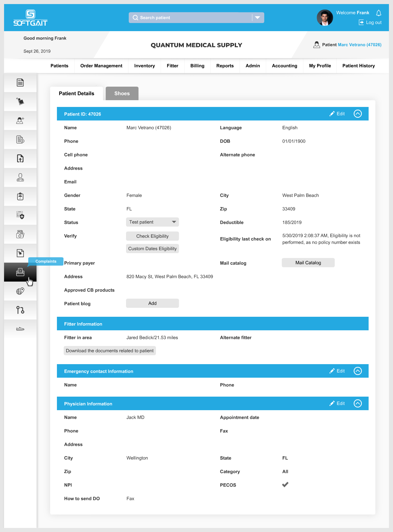
Task: Click the shoe icon in sidebar
Action: 20,329
